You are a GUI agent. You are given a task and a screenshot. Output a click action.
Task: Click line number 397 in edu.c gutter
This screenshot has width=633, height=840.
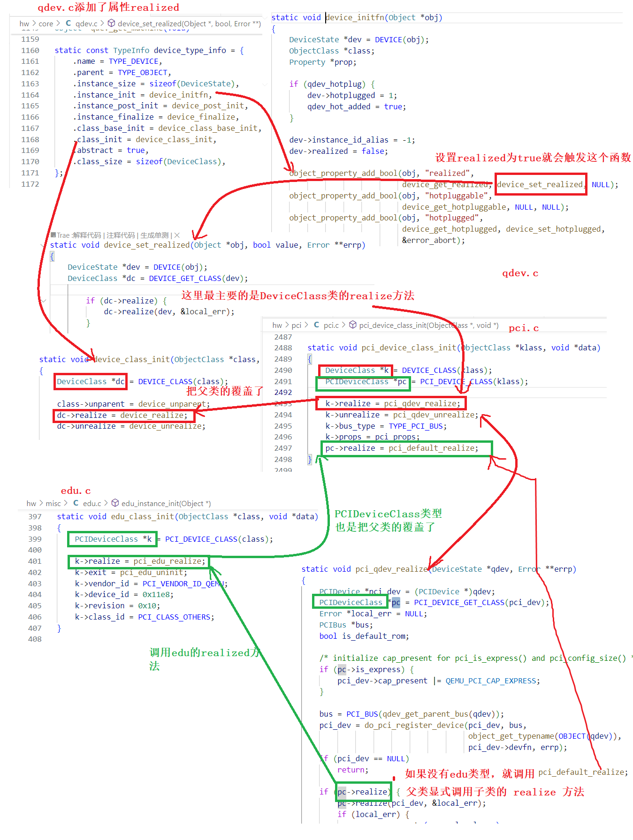pos(35,516)
